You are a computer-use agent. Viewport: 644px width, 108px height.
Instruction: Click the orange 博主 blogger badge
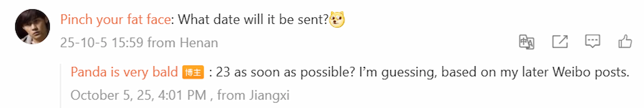point(193,72)
